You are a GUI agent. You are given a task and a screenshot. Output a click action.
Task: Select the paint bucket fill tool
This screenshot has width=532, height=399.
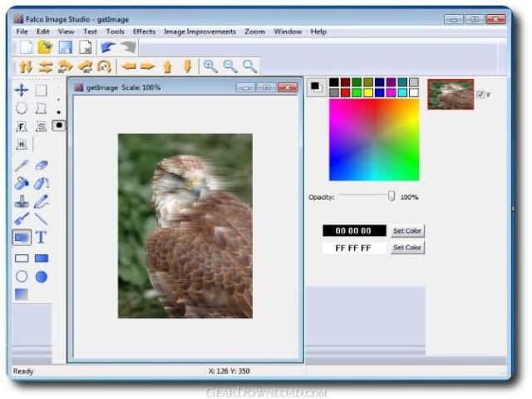pos(22,183)
